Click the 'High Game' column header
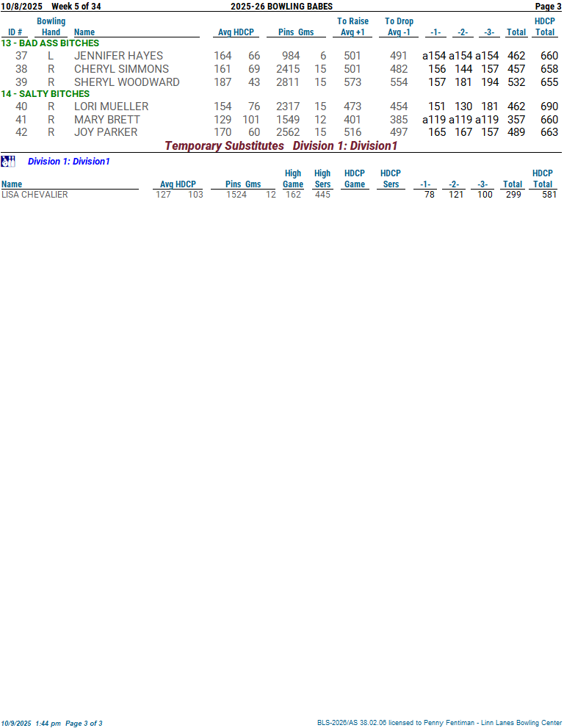Screen dimensions: 564x728 click(293, 179)
